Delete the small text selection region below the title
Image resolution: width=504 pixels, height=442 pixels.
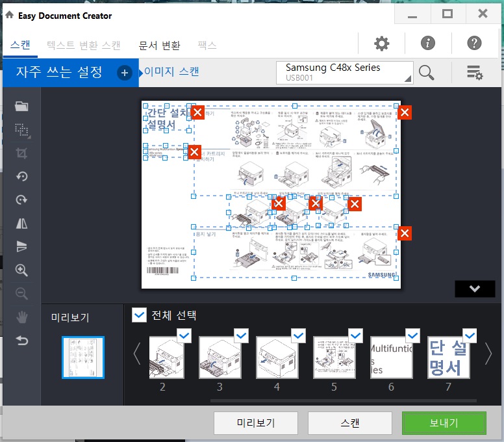pos(194,152)
